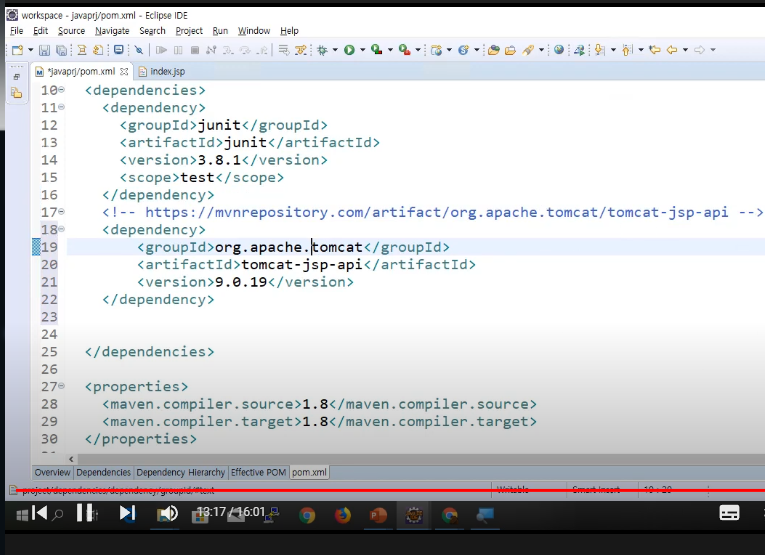This screenshot has width=765, height=555.
Task: Switch to the index.jsp editor tab
Action: [x=162, y=72]
